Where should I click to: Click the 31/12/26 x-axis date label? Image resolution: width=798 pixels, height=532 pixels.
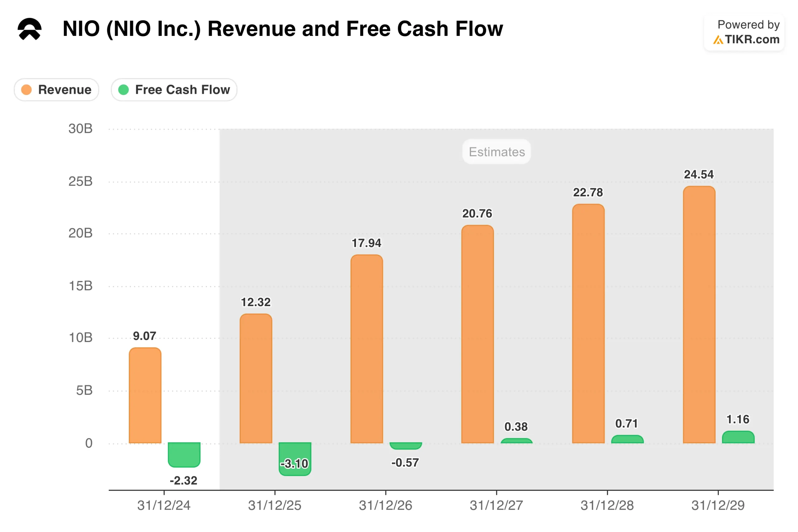(x=385, y=506)
